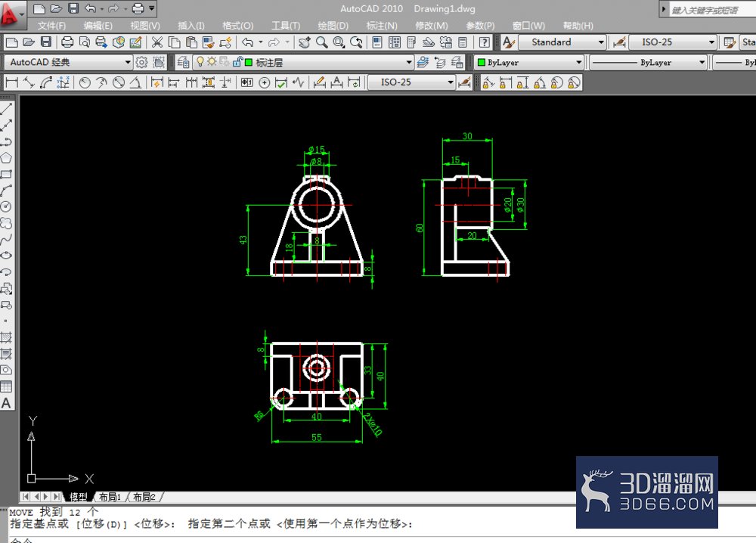The image size is (756, 543).
Task: Click the Aligned dimension tool
Action: (x=29, y=82)
